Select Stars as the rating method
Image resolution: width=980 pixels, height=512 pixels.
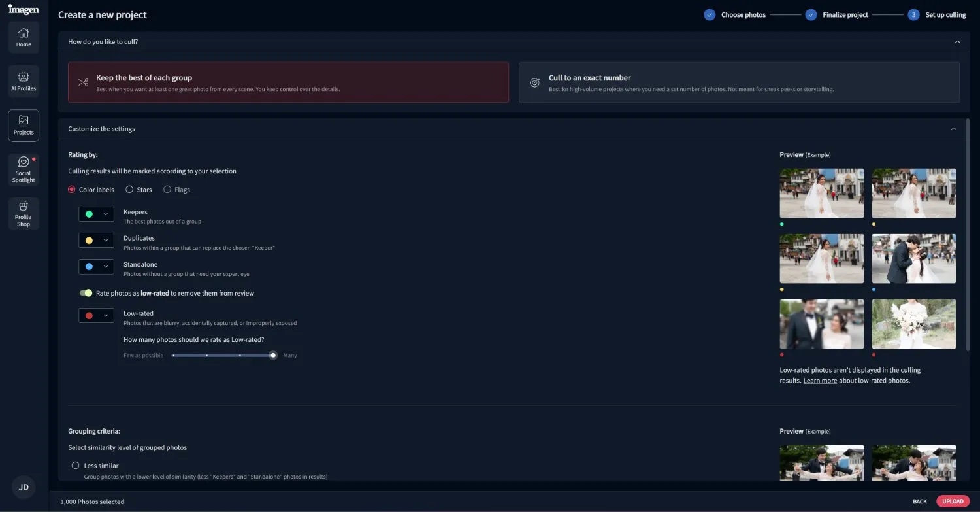point(129,189)
